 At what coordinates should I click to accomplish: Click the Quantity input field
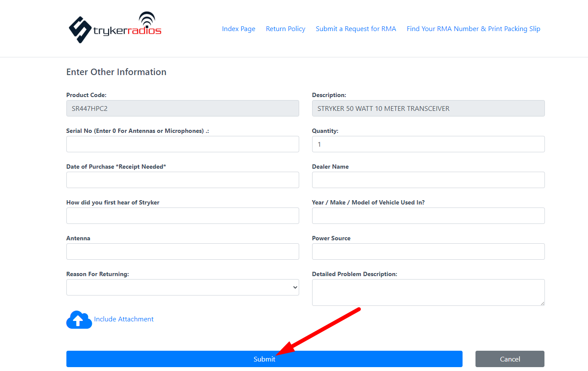point(428,144)
